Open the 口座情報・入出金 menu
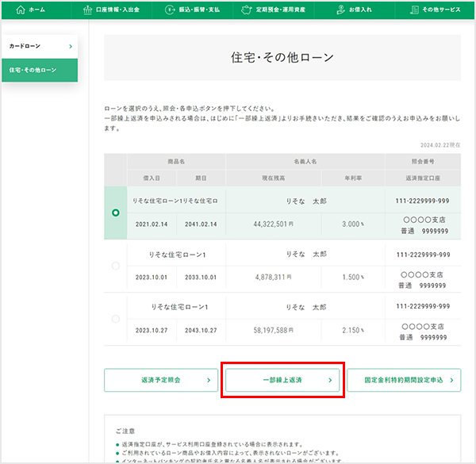Screen dimensions: 476x464 point(111,10)
